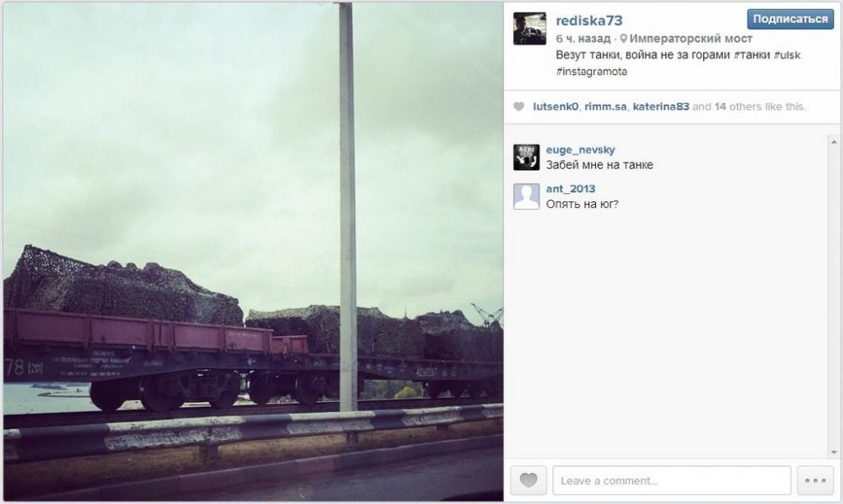
Task: Click the up arrow on the comments scrollbar
Action: (834, 142)
